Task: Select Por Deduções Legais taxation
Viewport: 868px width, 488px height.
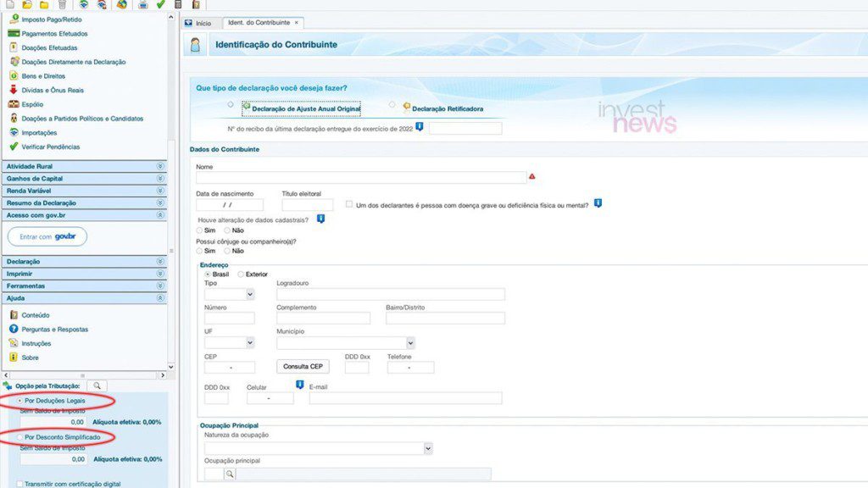Action: pyautogui.click(x=20, y=401)
